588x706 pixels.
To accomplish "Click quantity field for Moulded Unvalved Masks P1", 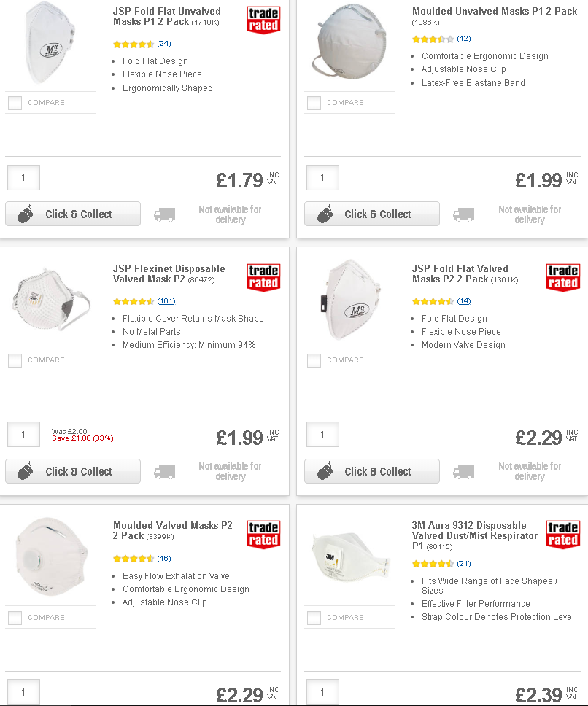I will click(322, 177).
